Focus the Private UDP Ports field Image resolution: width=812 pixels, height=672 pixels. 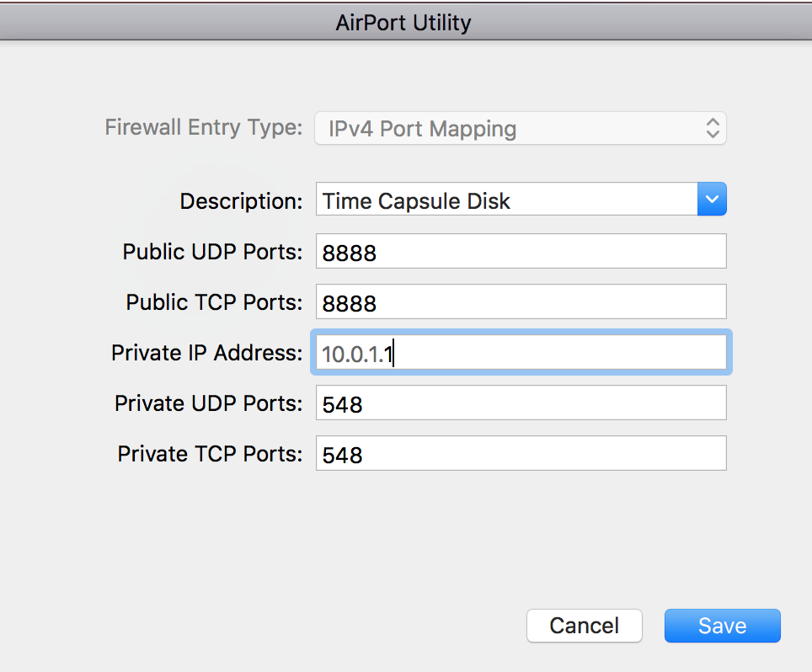[x=521, y=403]
